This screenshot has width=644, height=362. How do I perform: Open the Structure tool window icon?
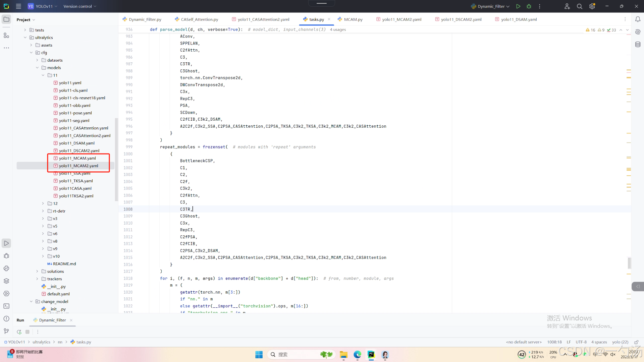coord(6,35)
